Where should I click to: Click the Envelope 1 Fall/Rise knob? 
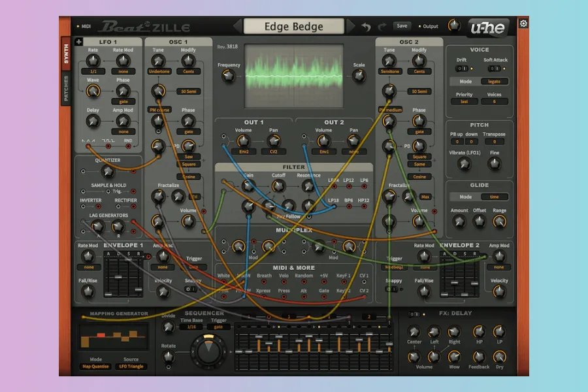[88, 291]
